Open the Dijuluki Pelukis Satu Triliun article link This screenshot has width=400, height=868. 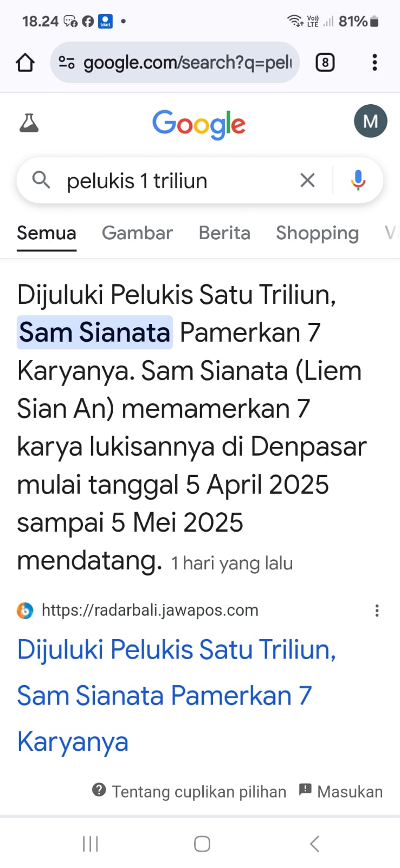tap(177, 695)
